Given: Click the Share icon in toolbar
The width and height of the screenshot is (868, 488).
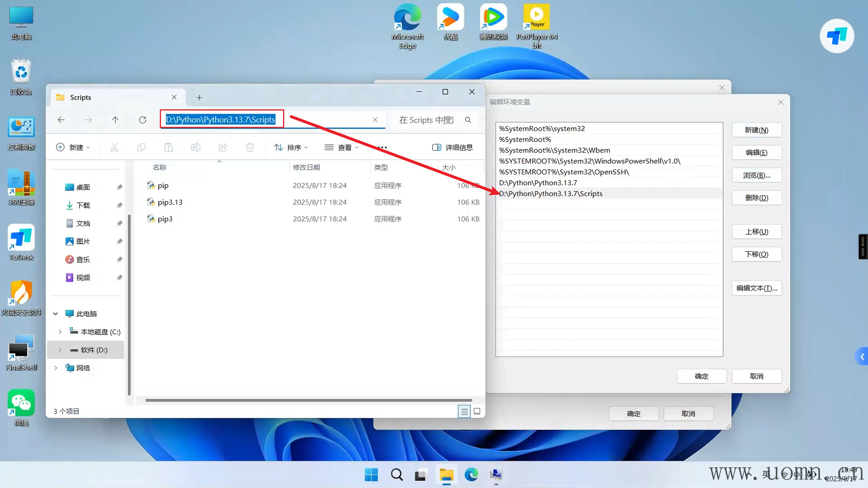Looking at the screenshot, I should click(223, 147).
